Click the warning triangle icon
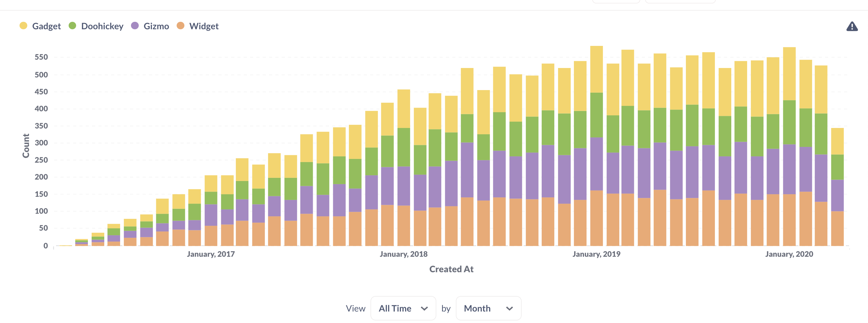868x323 pixels. click(x=852, y=26)
